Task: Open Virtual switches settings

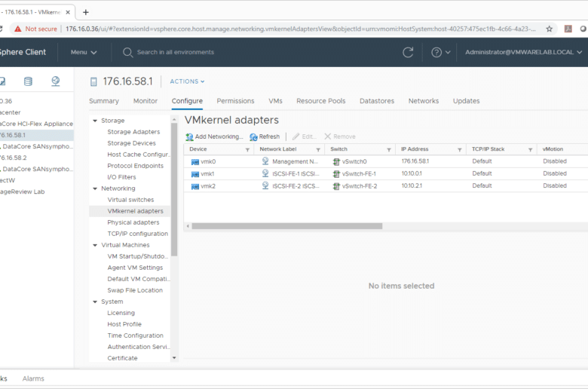Action: [130, 200]
